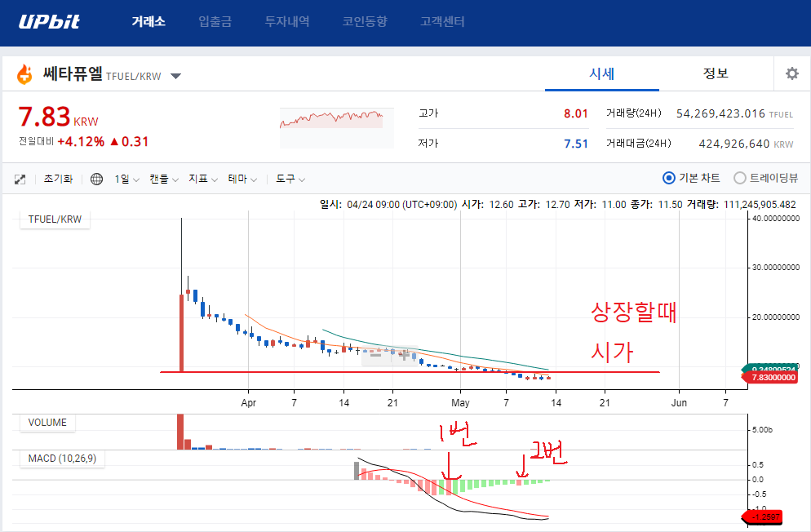
Task: Click the globe timezone icon
Action: [x=96, y=179]
